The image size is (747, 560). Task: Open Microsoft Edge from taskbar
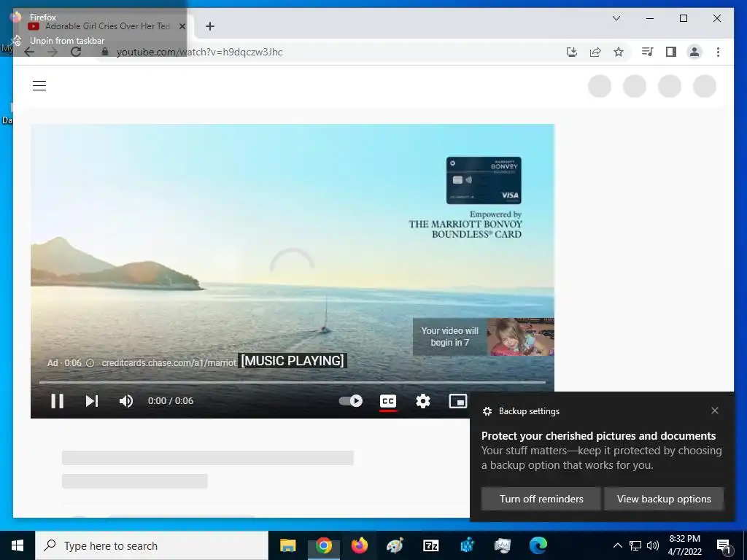pos(538,545)
